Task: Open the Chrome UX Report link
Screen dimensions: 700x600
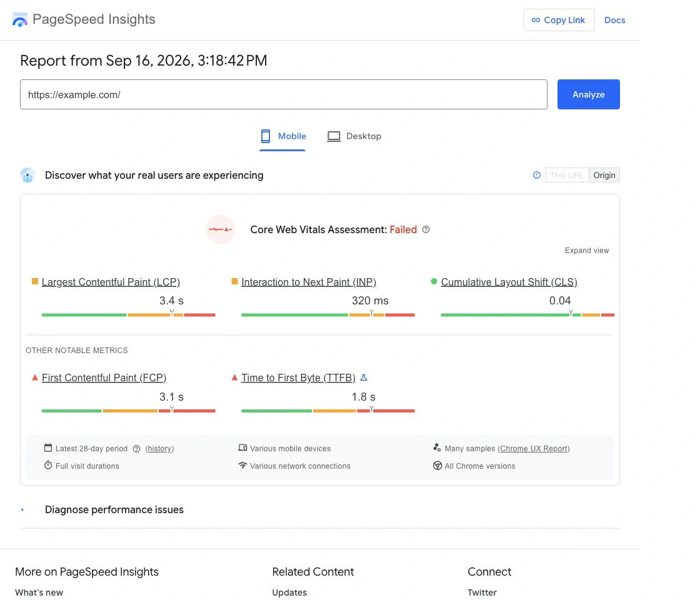Action: (534, 449)
